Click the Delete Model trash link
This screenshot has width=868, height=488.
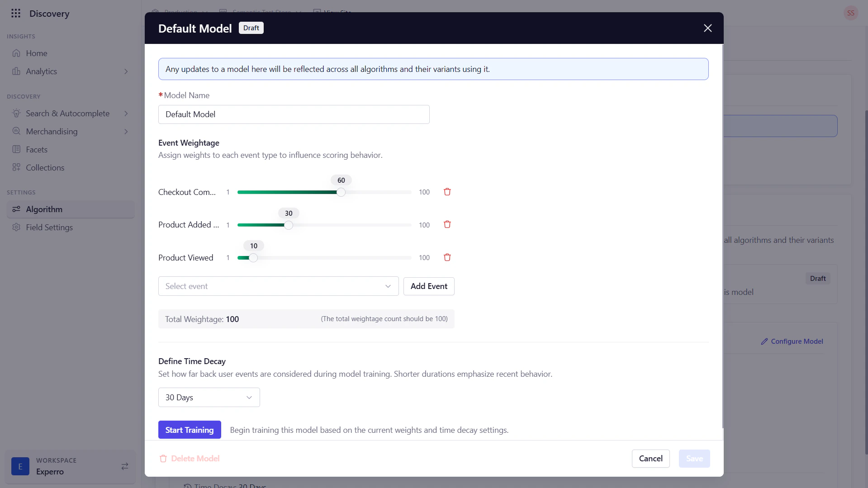190,459
